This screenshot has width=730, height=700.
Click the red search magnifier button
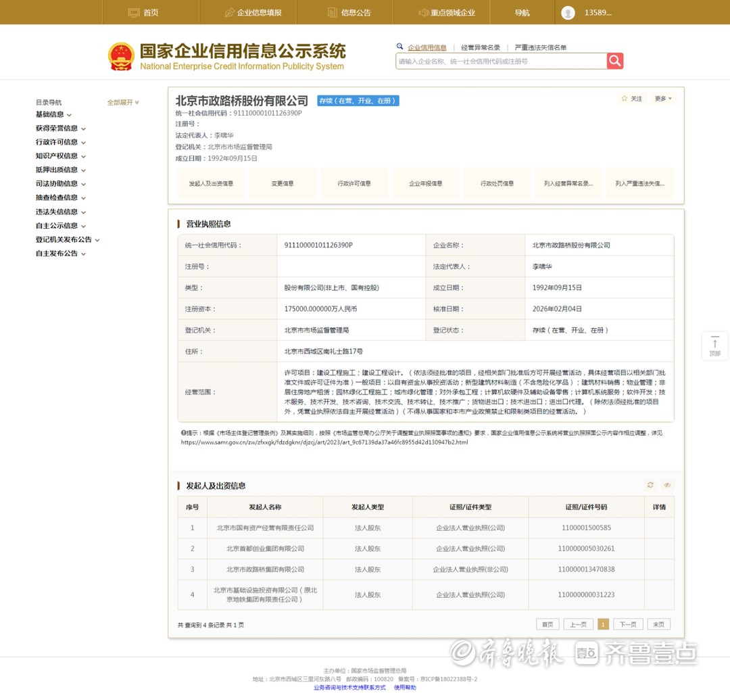coord(614,61)
